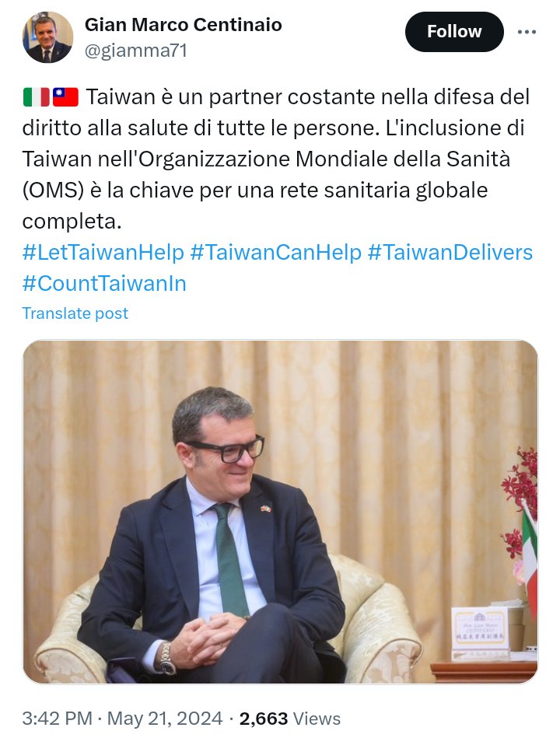Click Gian Marco Centinaio's profile avatar
Screen dimensions: 560x745
(x=47, y=37)
